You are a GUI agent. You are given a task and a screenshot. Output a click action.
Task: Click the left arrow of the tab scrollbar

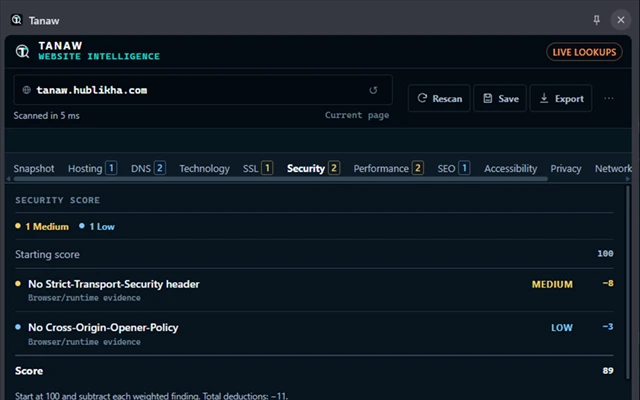tap(8, 179)
